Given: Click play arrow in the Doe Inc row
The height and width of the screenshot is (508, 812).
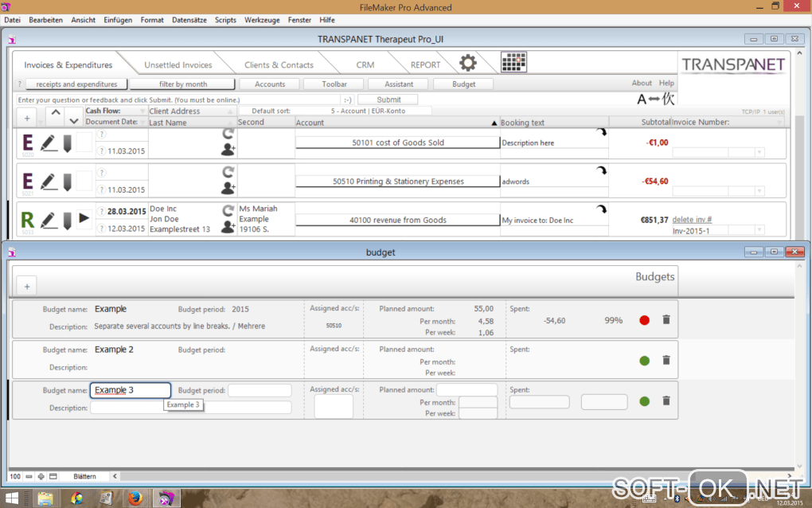Looking at the screenshot, I should [x=84, y=218].
